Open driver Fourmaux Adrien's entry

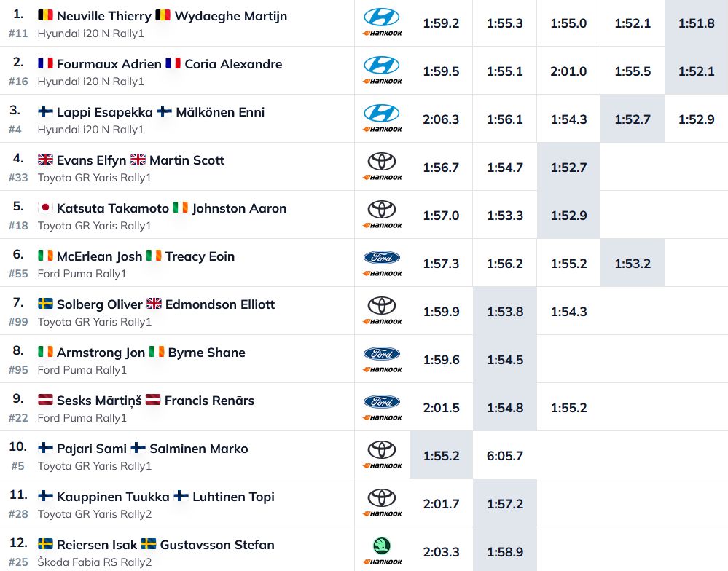point(109,64)
